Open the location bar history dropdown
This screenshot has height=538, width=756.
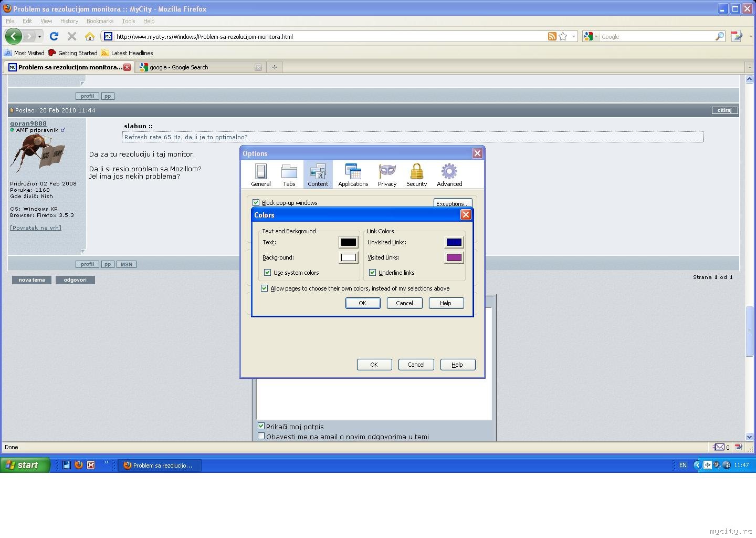[x=573, y=36]
